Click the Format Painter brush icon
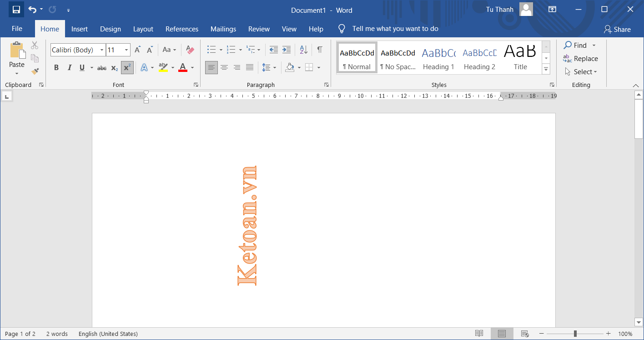This screenshot has height=340, width=644. coord(35,71)
